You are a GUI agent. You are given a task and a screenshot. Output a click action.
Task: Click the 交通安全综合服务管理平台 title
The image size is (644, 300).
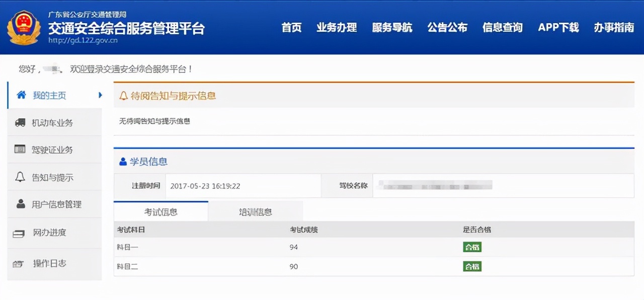[126, 28]
